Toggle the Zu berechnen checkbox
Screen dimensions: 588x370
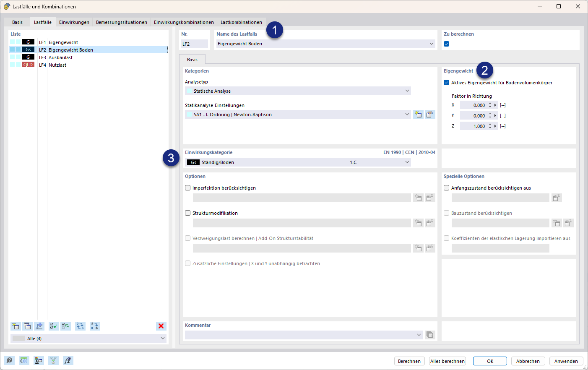point(447,44)
